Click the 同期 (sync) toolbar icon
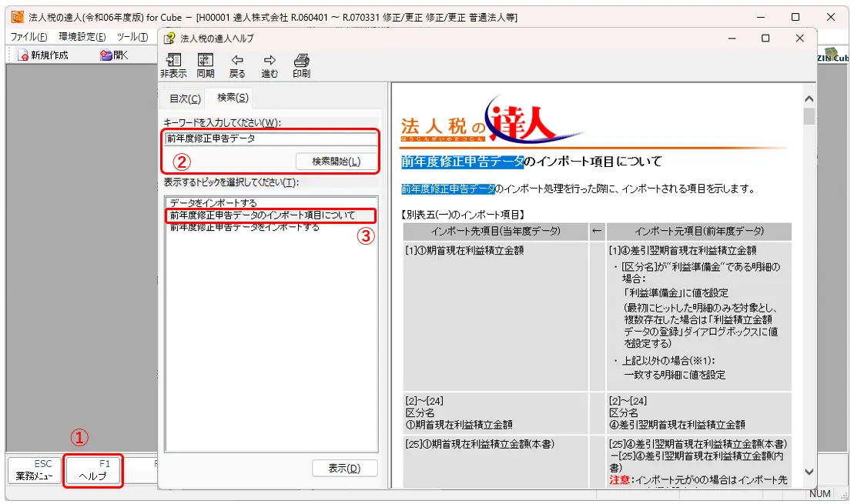This screenshot has height=504, width=854. (206, 66)
